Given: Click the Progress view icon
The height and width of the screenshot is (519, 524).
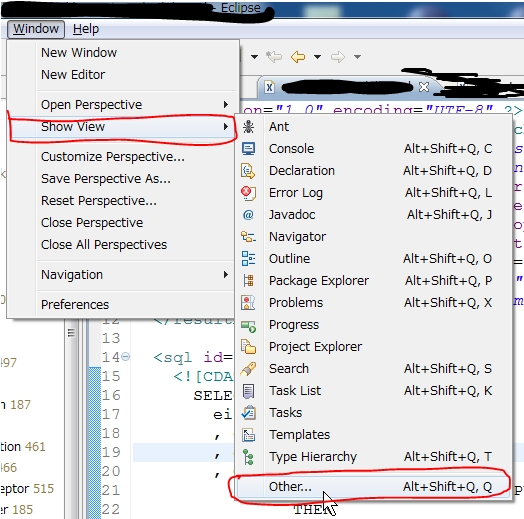Looking at the screenshot, I should pos(248,326).
